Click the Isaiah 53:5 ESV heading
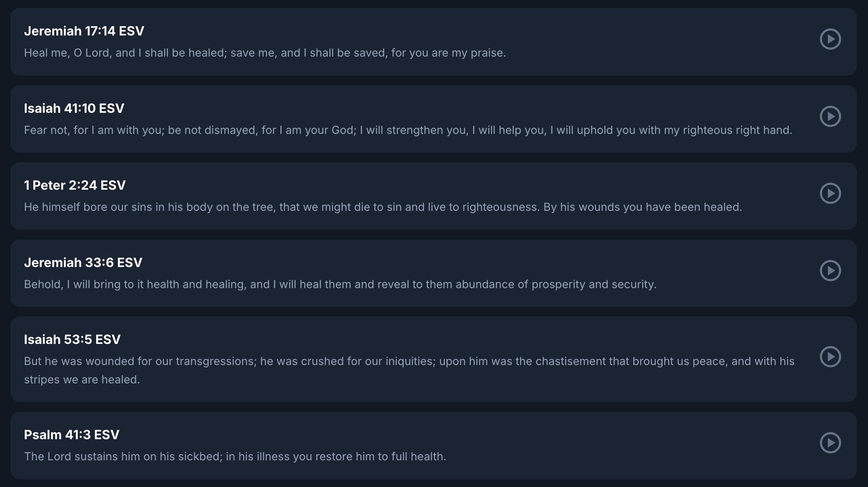 tap(72, 340)
